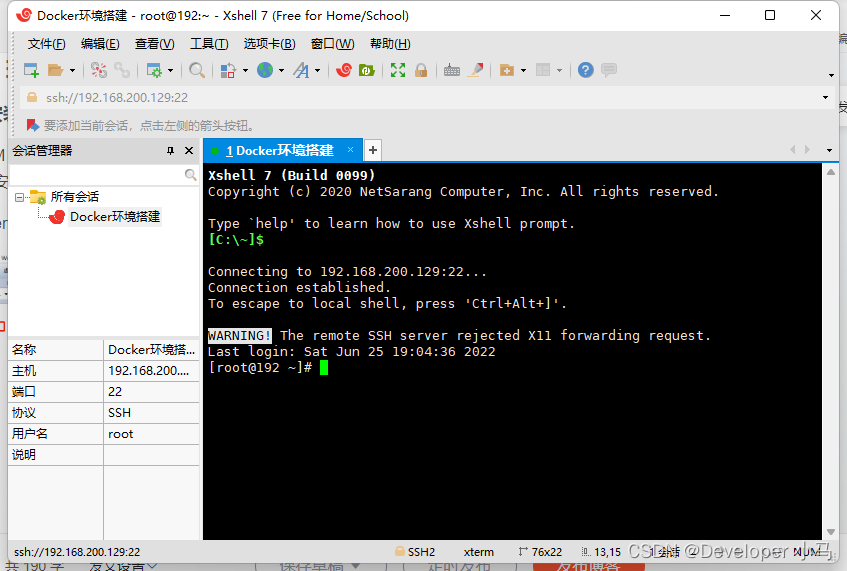The width and height of the screenshot is (847, 571).
Task: Click the folder with plus icon
Action: tap(507, 70)
